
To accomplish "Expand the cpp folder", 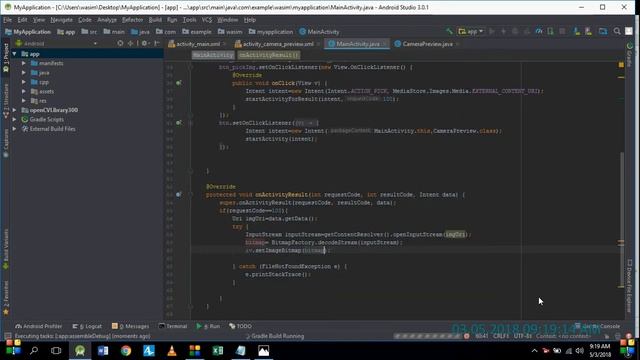I will [24, 82].
